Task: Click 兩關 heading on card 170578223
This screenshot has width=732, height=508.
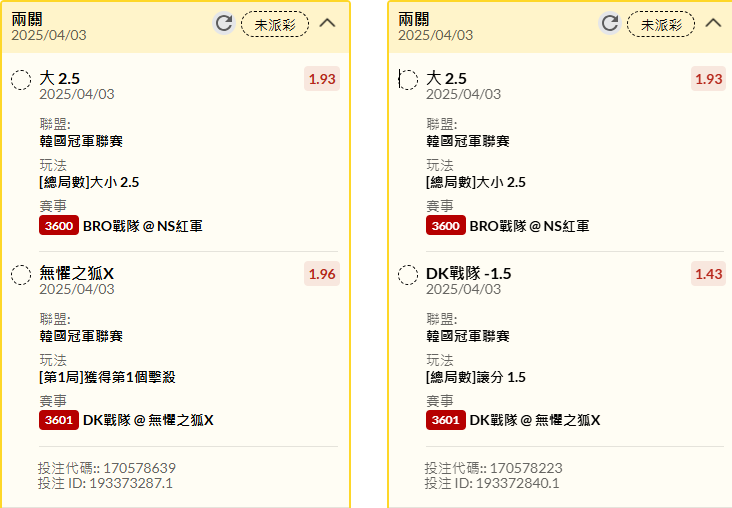Action: (414, 19)
